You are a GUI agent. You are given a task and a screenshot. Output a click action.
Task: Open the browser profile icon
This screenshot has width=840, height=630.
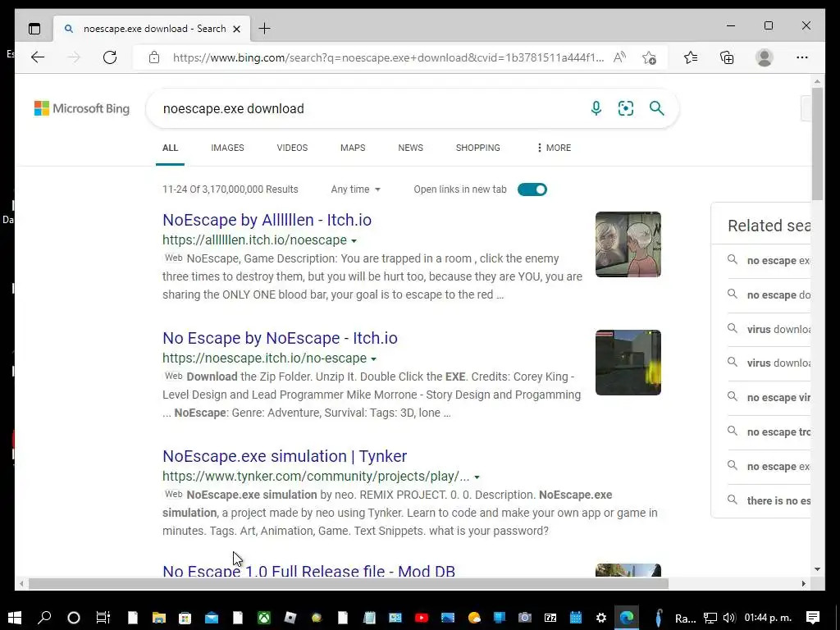[765, 57]
